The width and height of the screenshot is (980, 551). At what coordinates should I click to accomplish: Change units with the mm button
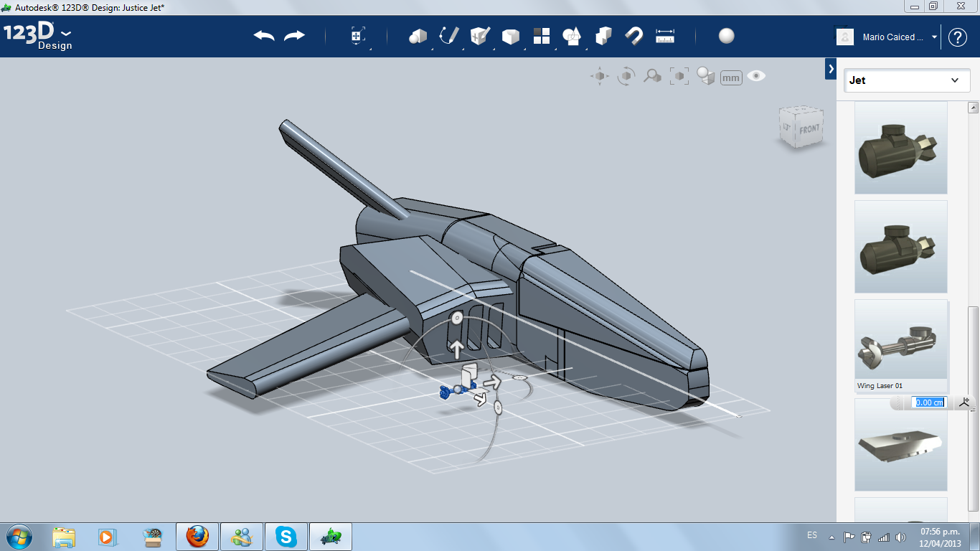click(731, 77)
